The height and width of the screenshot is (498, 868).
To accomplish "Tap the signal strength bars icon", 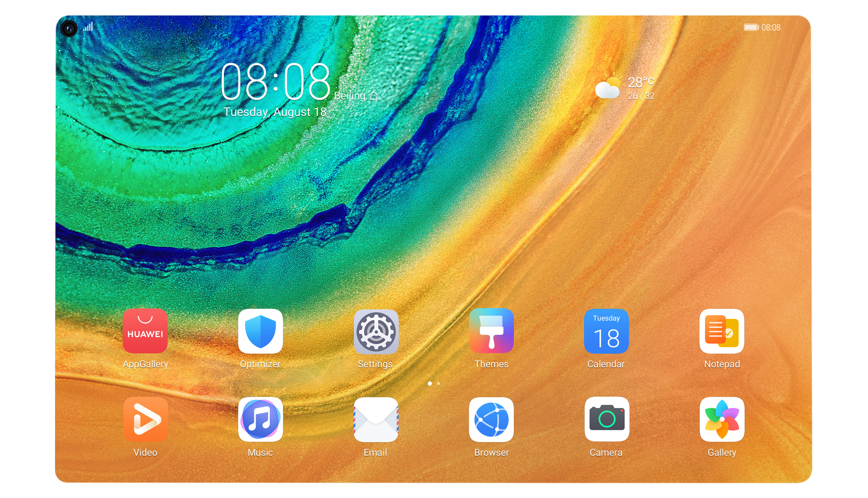I will (x=88, y=27).
